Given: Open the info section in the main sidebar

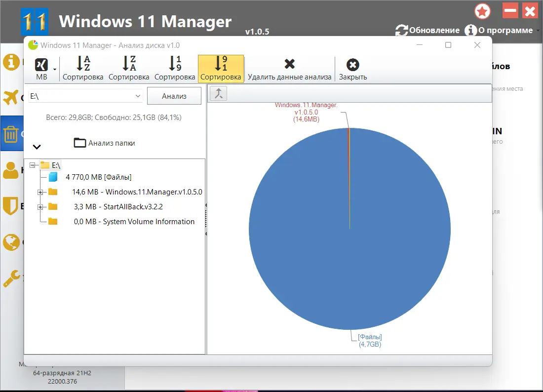Looking at the screenshot, I should pos(11,62).
